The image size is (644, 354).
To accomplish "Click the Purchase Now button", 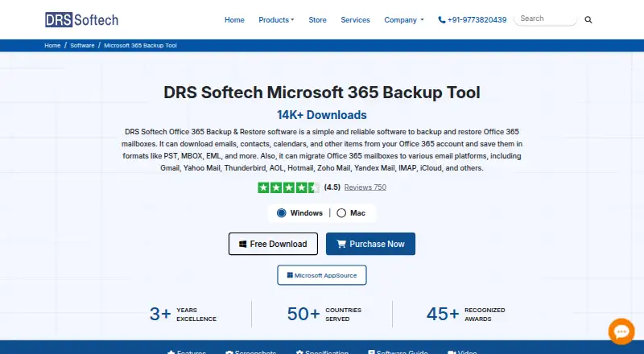I will point(370,244).
